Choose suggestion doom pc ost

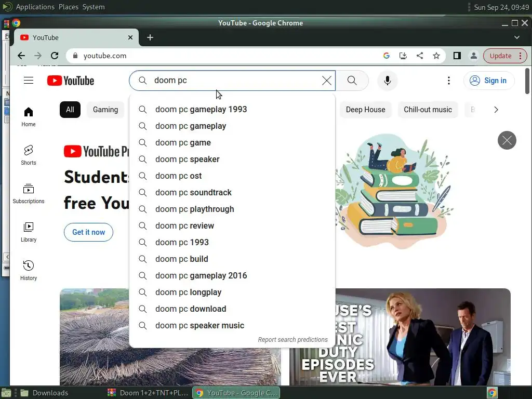pos(232,176)
